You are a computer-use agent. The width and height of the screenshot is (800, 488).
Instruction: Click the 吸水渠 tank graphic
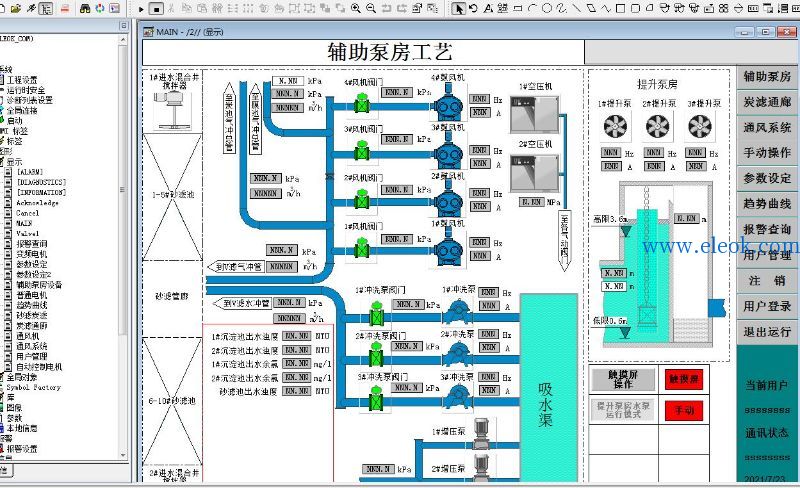(x=549, y=388)
